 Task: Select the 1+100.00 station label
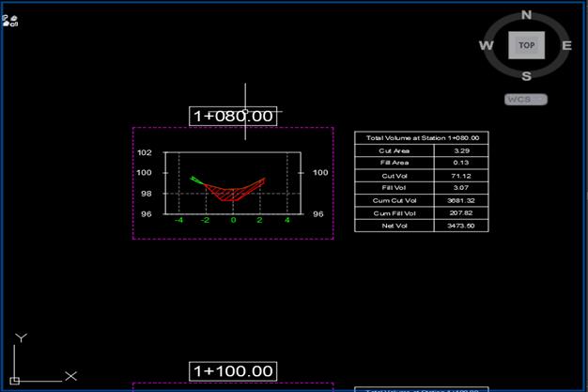pos(233,371)
